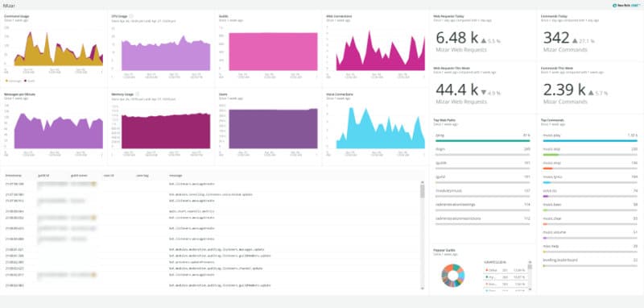The height and width of the screenshot is (308, 644).
Task: Select the Popular Guilds widget title
Action: click(444, 250)
